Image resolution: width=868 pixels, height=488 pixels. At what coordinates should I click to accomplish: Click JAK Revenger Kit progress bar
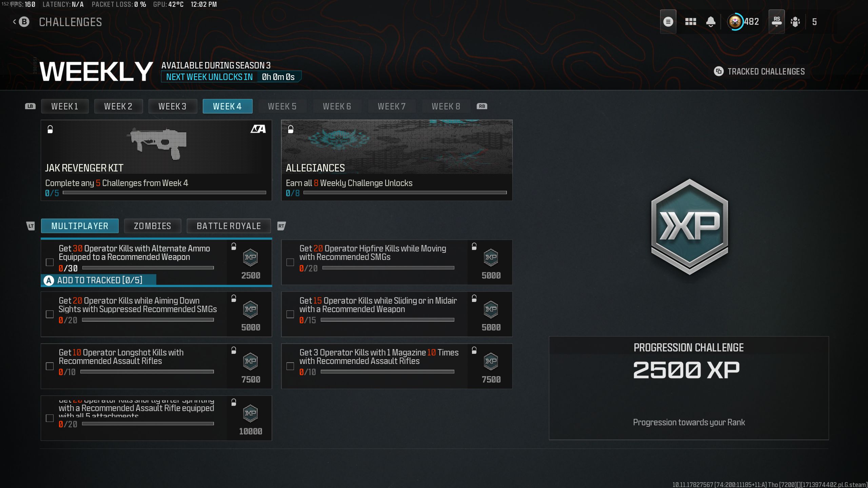164,193
